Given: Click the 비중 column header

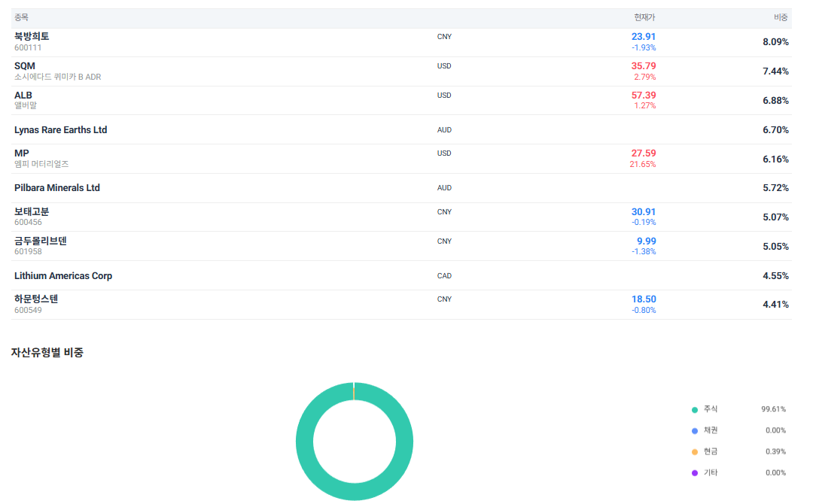Looking at the screenshot, I should coord(781,17).
